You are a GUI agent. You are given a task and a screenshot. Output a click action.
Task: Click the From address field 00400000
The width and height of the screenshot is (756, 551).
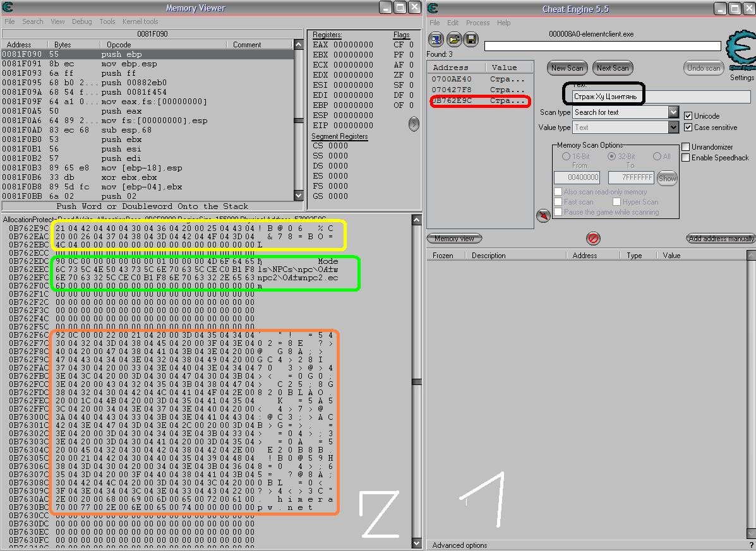tap(577, 177)
